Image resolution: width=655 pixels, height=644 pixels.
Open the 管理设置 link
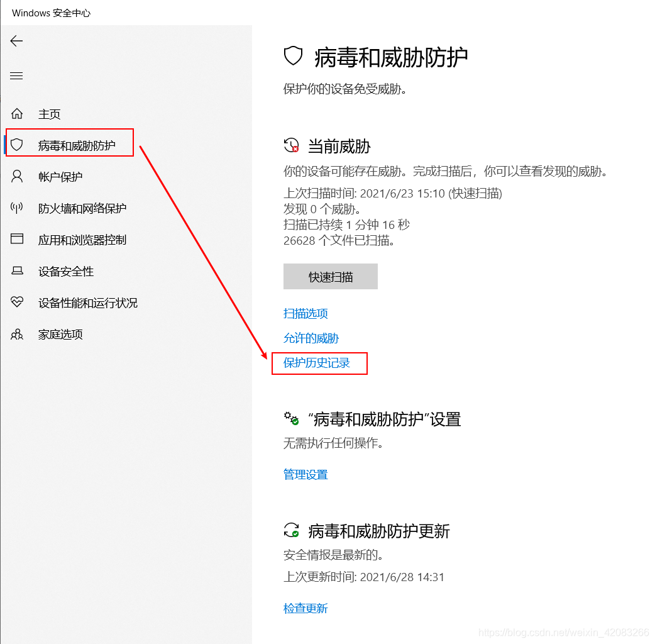[305, 475]
